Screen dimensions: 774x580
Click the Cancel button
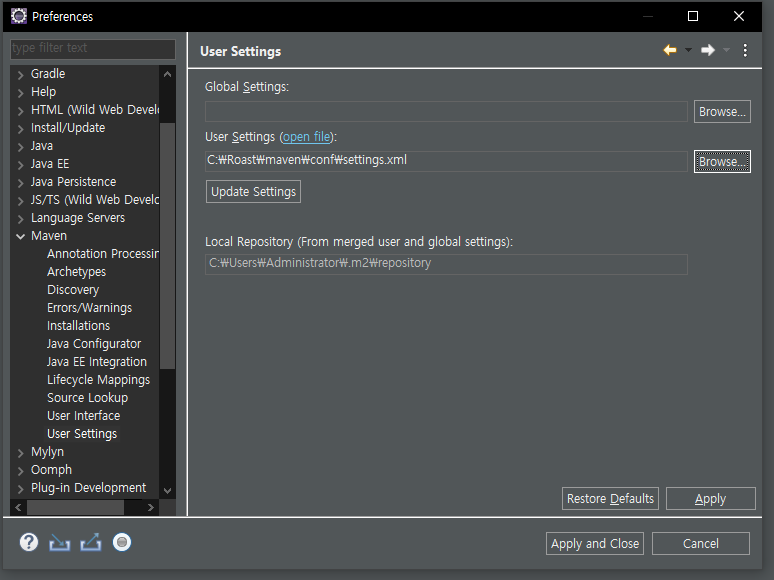[701, 543]
